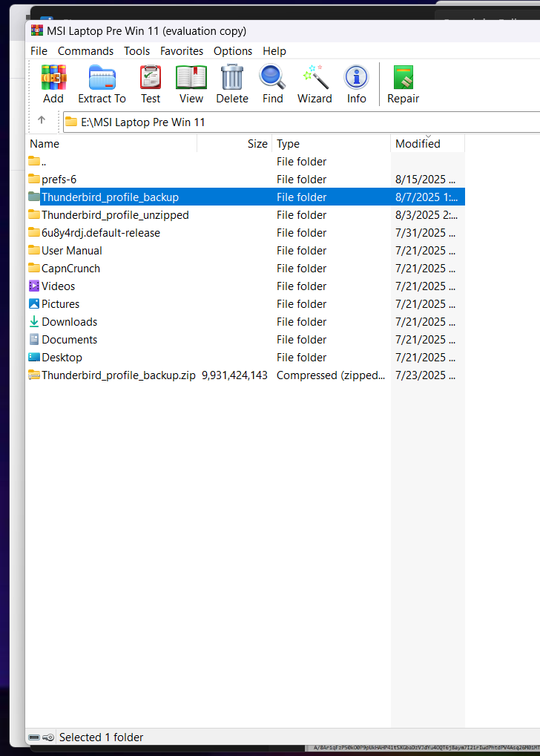Select the parent directory '..' entry

pyautogui.click(x=45, y=162)
